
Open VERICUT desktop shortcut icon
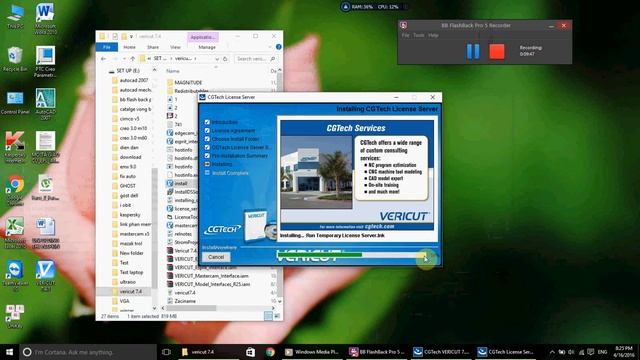point(45,275)
